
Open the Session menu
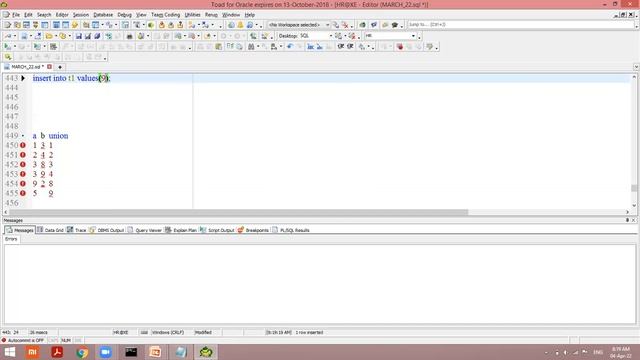[x=81, y=15]
